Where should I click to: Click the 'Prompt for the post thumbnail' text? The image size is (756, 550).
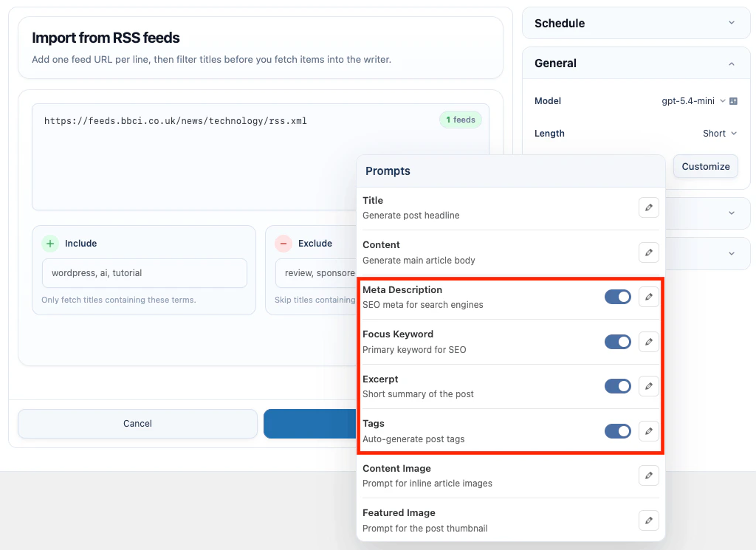click(425, 529)
